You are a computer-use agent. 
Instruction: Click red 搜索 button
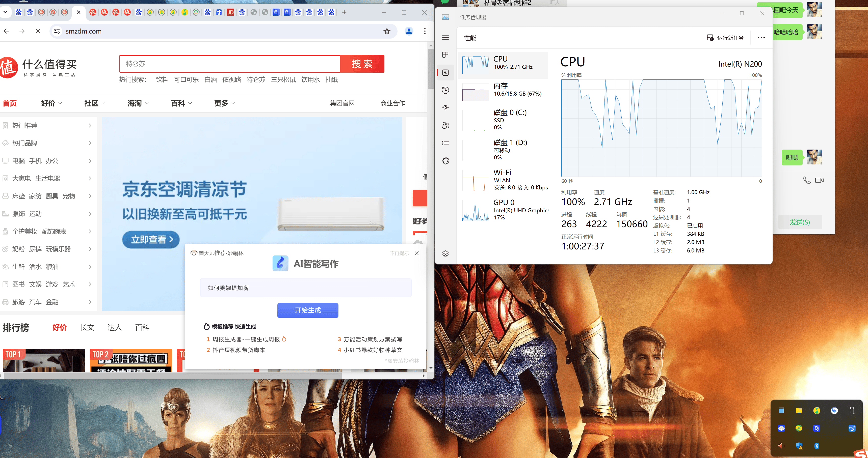pos(362,64)
